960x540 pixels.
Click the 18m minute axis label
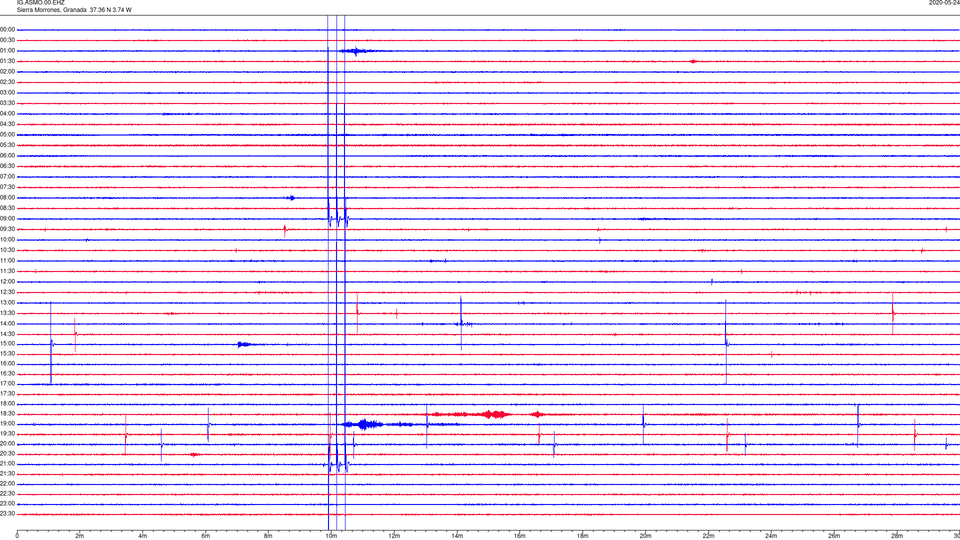pos(583,536)
